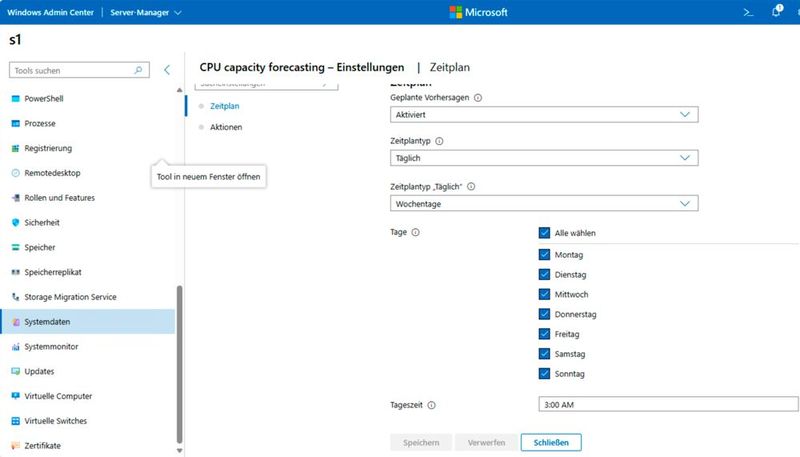
Task: Toggle the Alle wählen checkbox
Action: coord(544,233)
